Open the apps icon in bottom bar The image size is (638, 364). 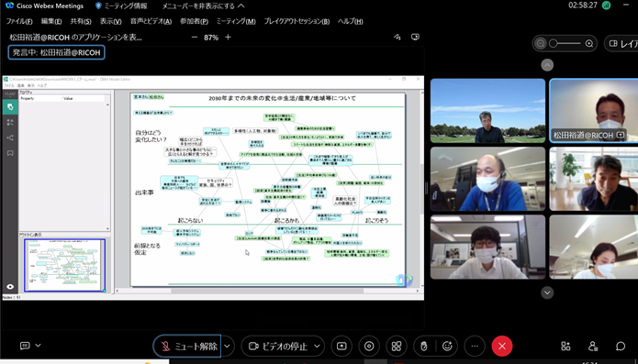point(565,347)
